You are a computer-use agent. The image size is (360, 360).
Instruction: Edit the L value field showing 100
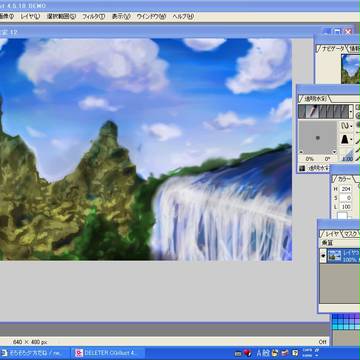(x=346, y=207)
